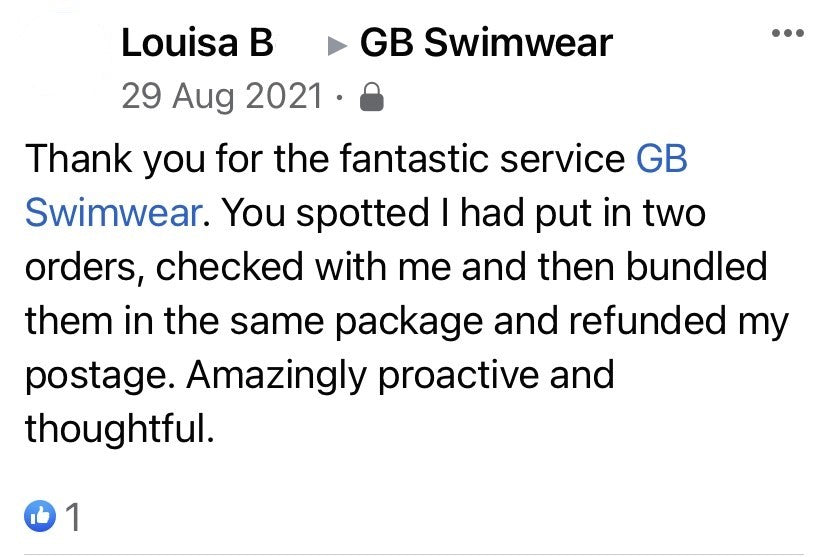Open the three-dot post options menu

coord(787,35)
